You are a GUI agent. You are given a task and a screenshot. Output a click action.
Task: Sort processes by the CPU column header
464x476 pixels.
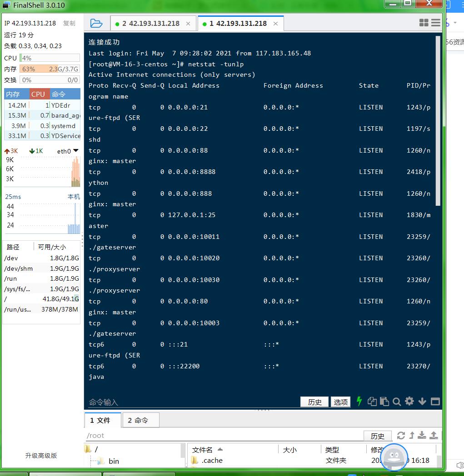(38, 94)
